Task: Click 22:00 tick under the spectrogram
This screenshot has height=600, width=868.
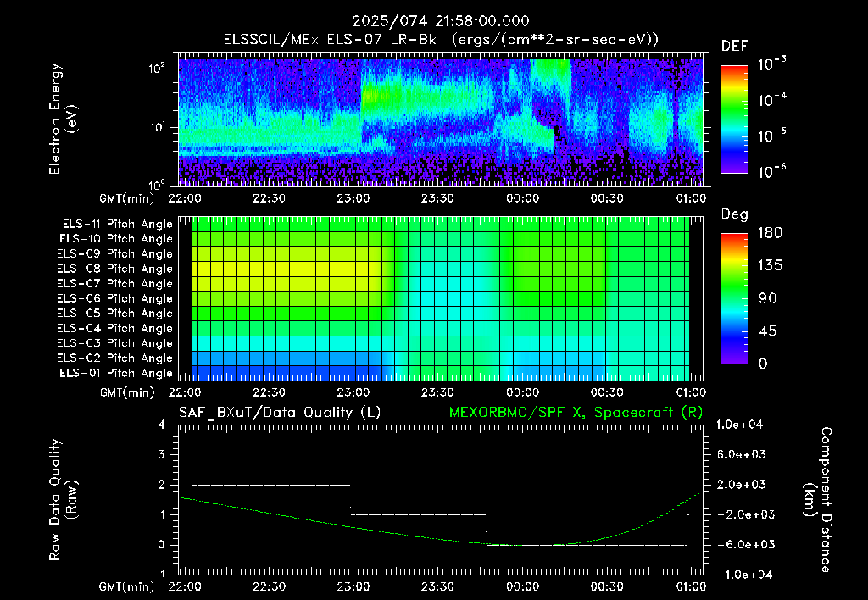Action: pos(185,198)
